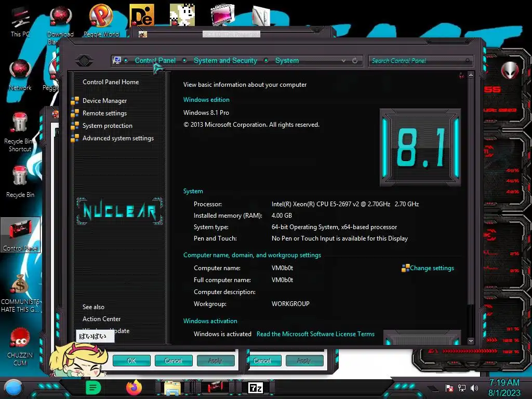Open the orange De desktop icon
532x399 pixels.
tap(142, 15)
